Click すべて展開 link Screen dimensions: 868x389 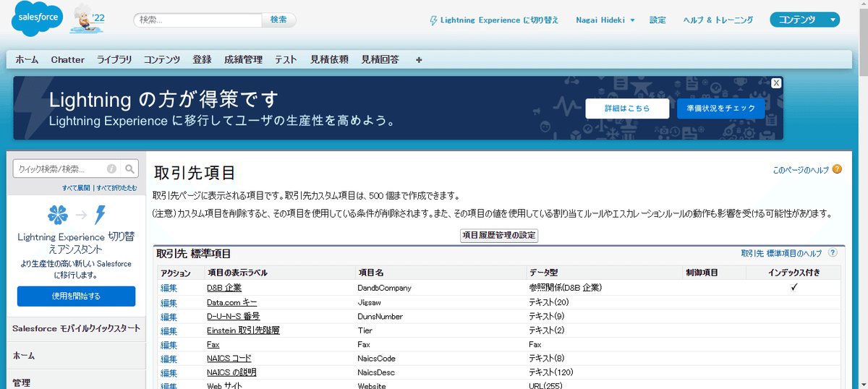coord(76,188)
